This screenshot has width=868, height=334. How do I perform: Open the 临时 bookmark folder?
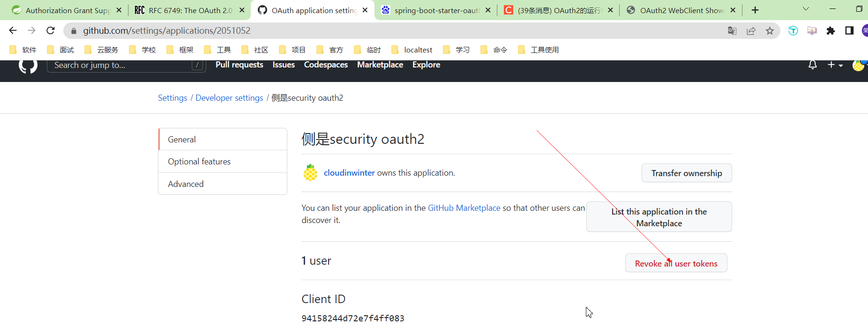[367, 50]
